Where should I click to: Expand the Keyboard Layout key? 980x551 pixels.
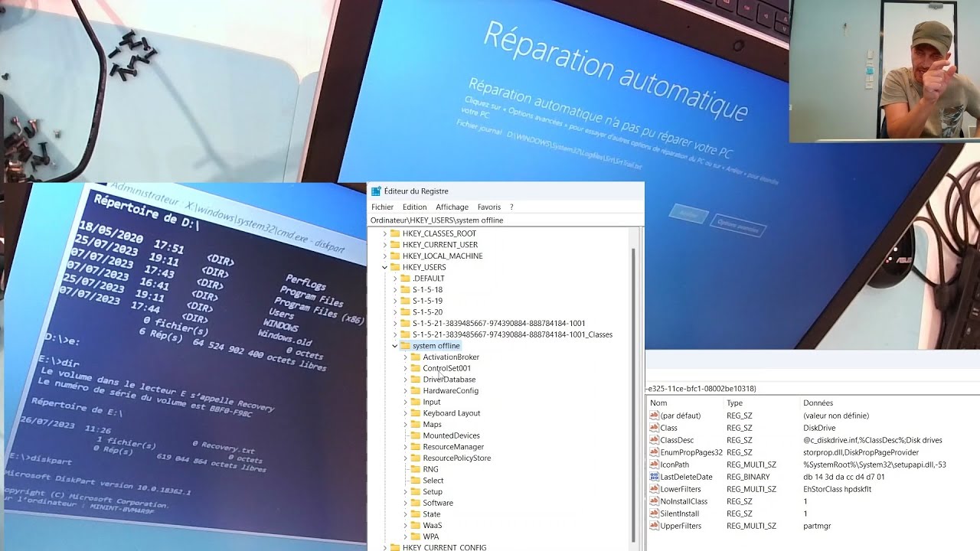point(406,413)
